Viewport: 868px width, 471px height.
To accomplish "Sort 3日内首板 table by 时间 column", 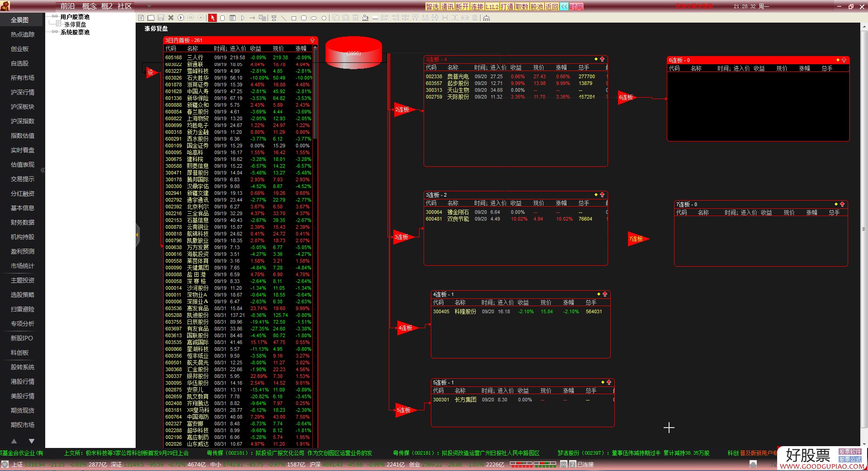I will [x=221, y=48].
